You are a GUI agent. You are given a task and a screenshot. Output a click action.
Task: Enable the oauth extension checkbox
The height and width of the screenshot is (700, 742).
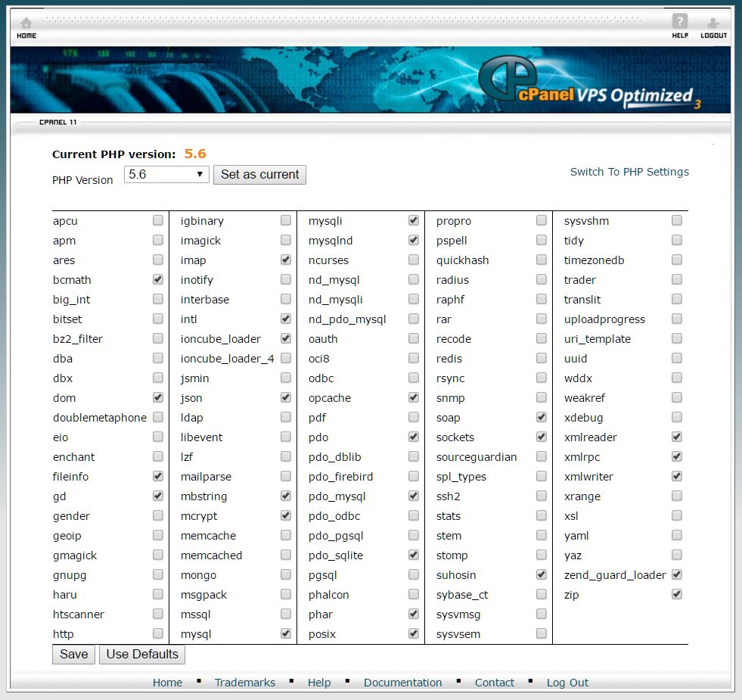click(414, 338)
